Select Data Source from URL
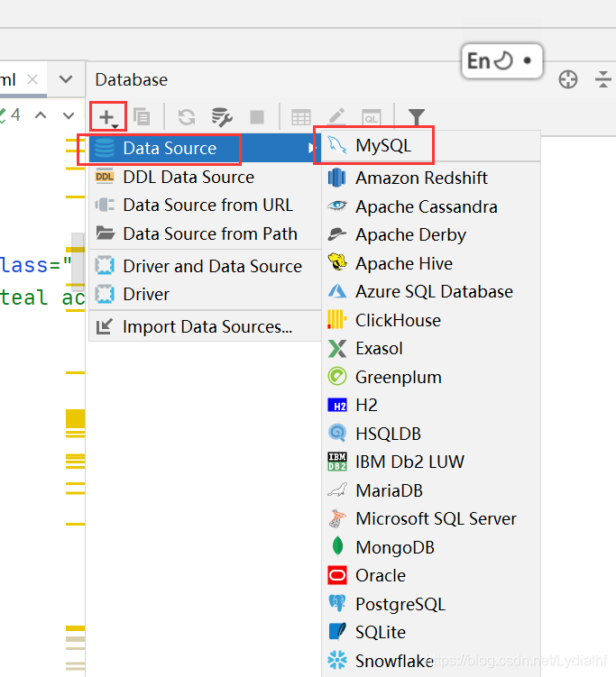This screenshot has height=677, width=616. coord(206,206)
